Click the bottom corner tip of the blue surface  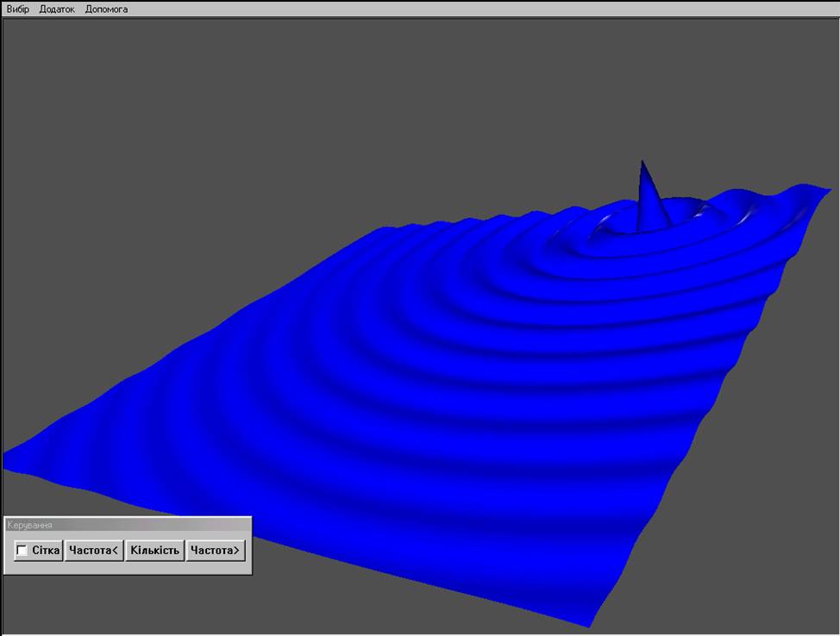[x=591, y=624]
